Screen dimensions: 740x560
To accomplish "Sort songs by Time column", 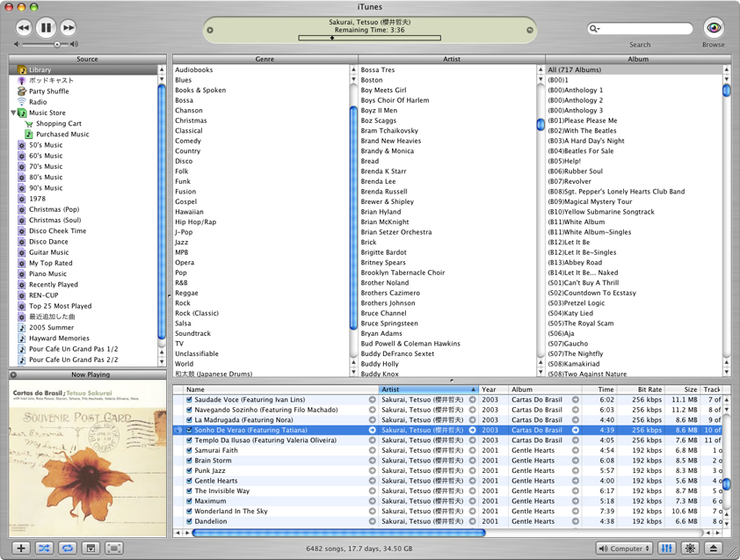I will [599, 389].
